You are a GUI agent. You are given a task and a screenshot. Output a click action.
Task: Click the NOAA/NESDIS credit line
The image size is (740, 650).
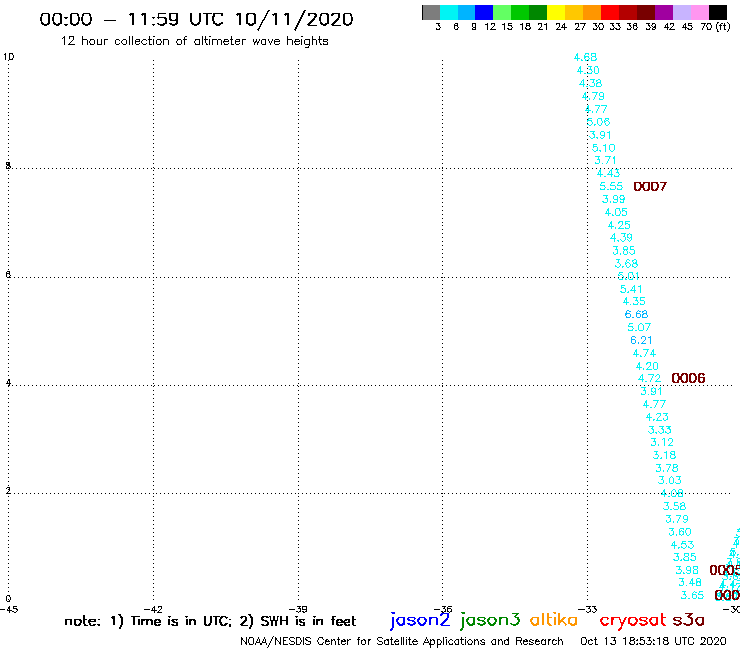(x=402, y=641)
